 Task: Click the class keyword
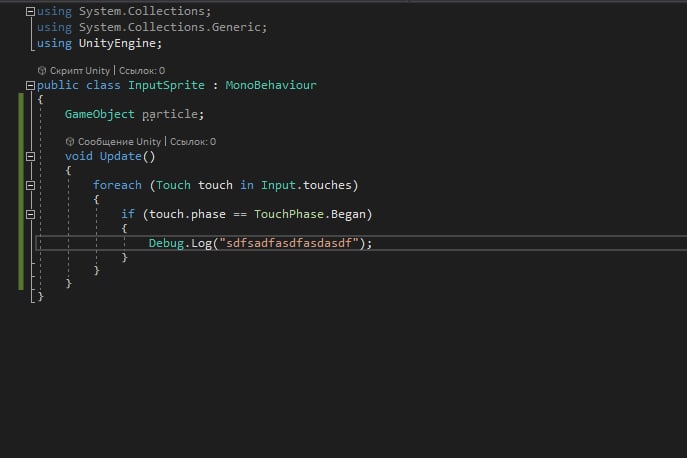coord(103,85)
